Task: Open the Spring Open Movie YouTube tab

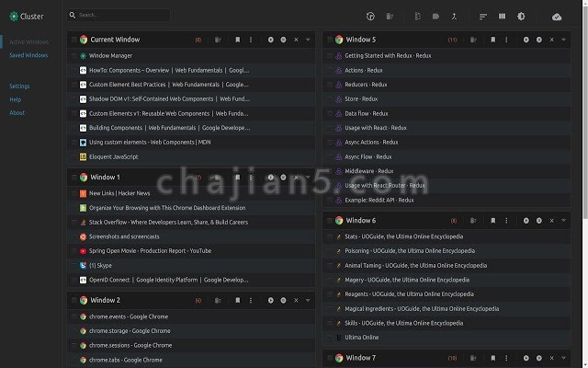Action: [150, 250]
